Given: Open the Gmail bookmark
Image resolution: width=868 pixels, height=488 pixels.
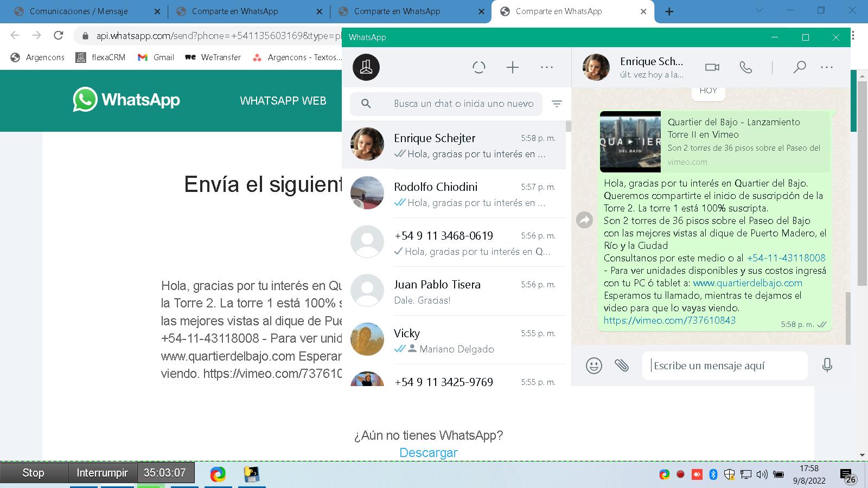Looking at the screenshot, I should 156,57.
